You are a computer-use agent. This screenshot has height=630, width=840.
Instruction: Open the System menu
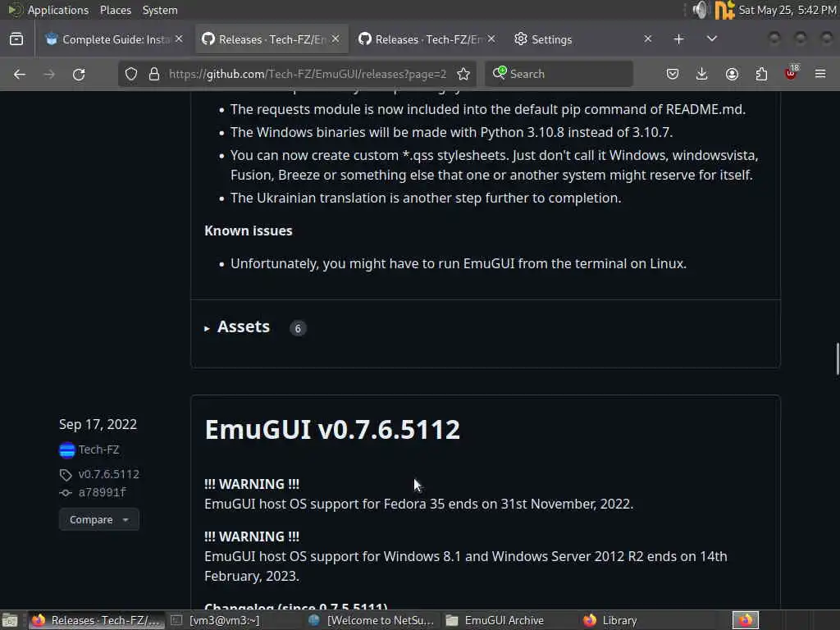[160, 10]
